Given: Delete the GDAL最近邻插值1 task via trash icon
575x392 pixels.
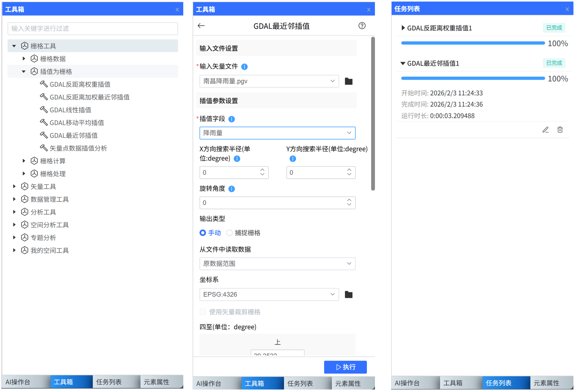Looking at the screenshot, I should point(560,130).
